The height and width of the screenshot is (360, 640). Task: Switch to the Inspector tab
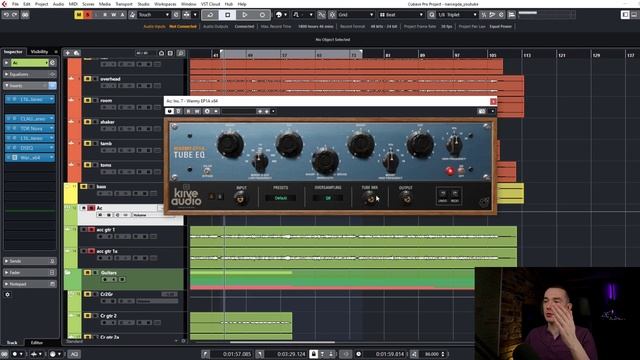tap(13, 52)
